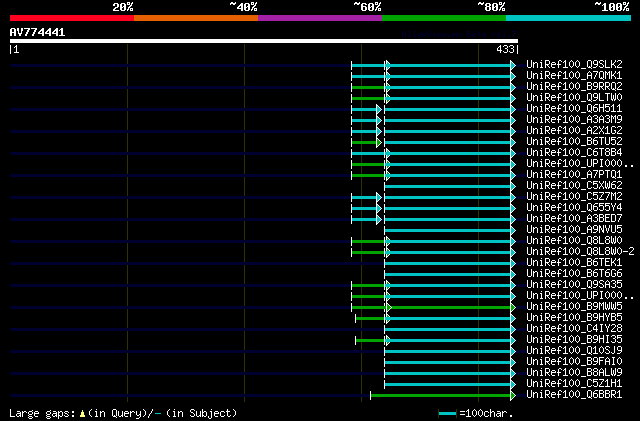Viewport: 640px width, 421px height.
Task: Click the UniRef100_A7PTQ1 label
Action: coord(574,175)
